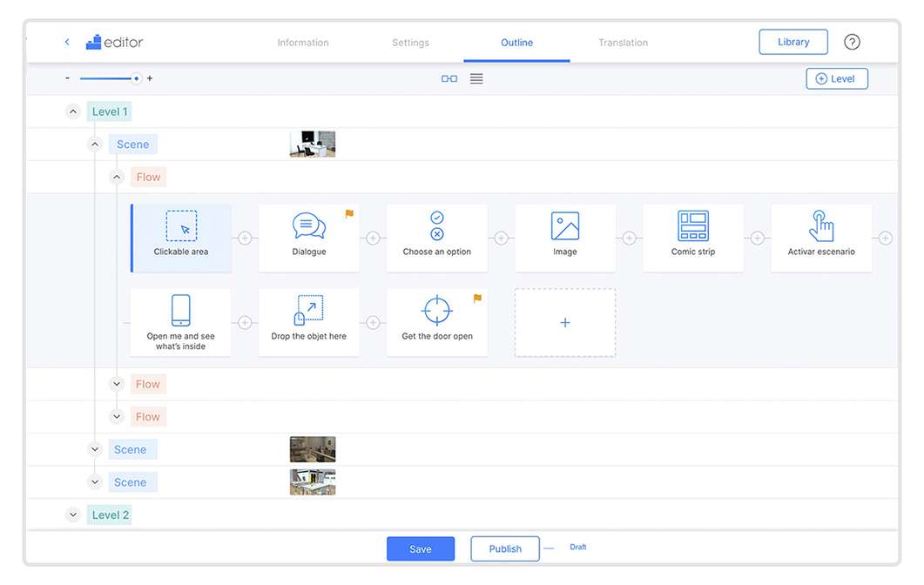
Task: Click the Draft status label
Action: [578, 548]
